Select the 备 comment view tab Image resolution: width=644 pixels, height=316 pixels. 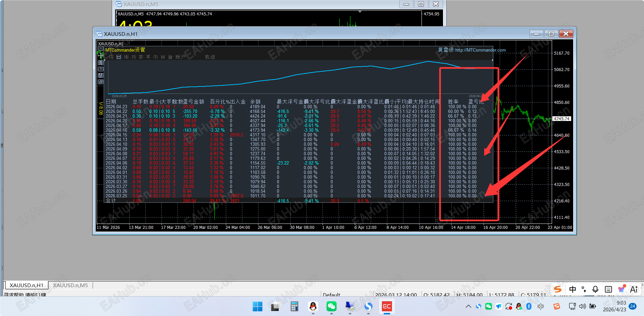point(170,57)
